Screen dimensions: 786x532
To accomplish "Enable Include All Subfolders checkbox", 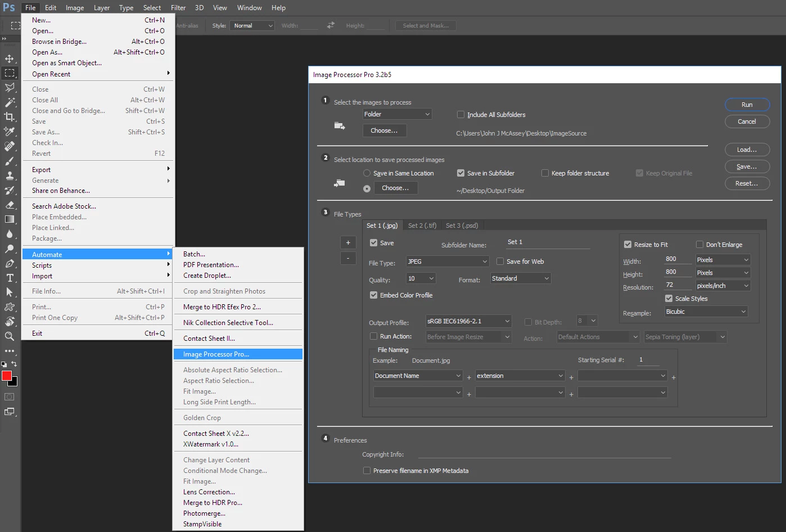I will tap(461, 115).
